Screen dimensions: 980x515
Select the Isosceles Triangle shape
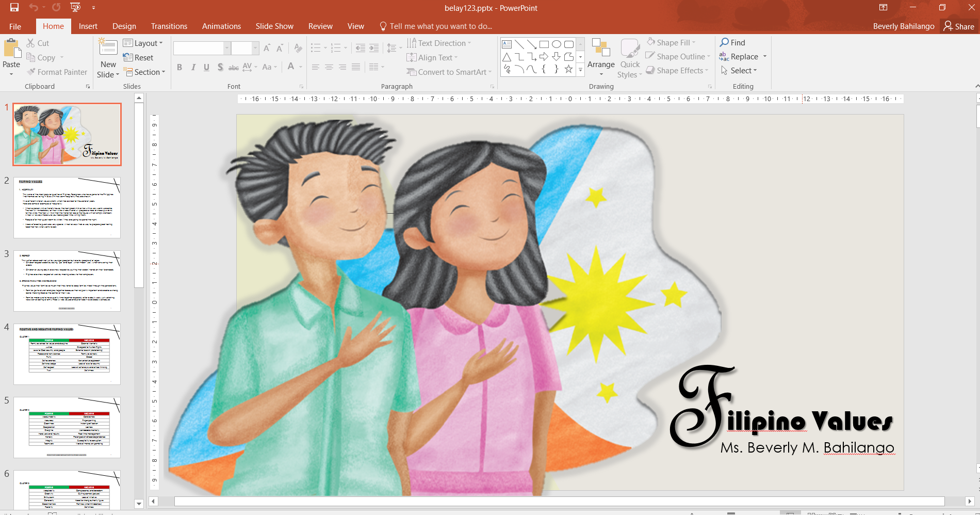507,57
